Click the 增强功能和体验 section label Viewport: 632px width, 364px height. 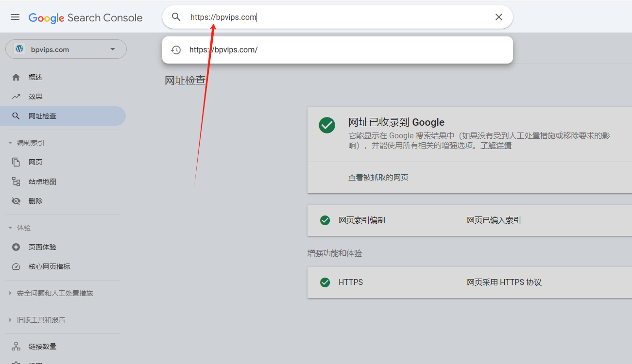pyautogui.click(x=335, y=253)
